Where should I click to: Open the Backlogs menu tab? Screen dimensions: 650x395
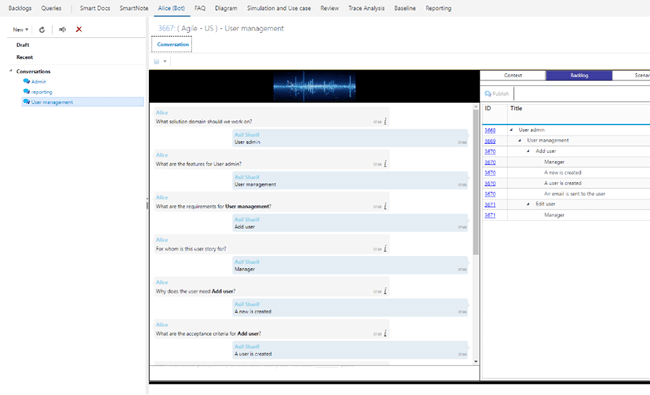20,8
